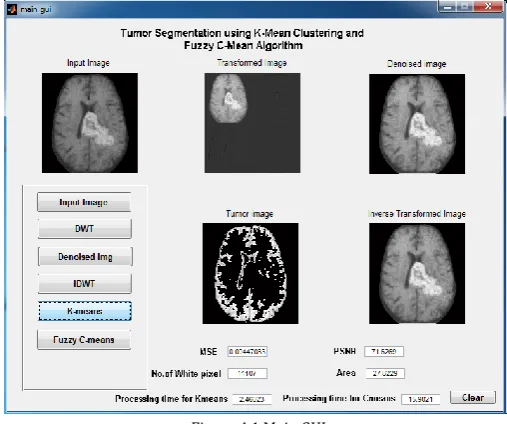Click the No. of White pixel field
The image size is (507, 424).
pos(247,374)
